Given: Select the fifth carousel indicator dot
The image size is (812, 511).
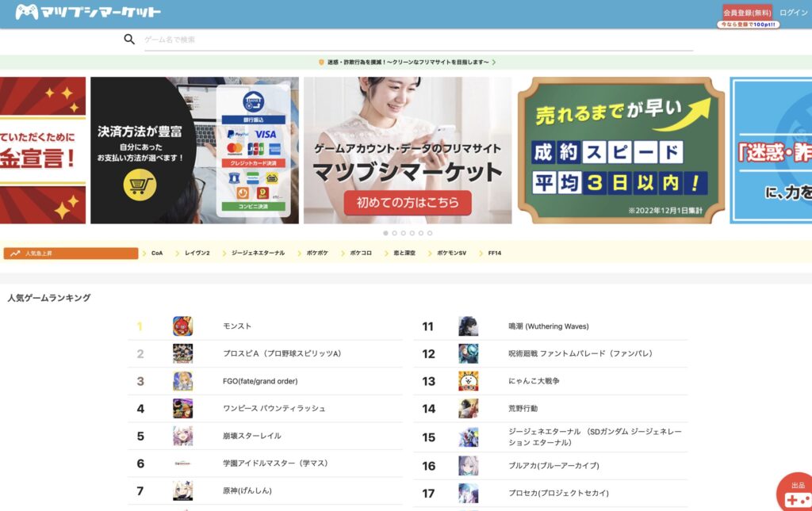Looking at the screenshot, I should [421, 233].
